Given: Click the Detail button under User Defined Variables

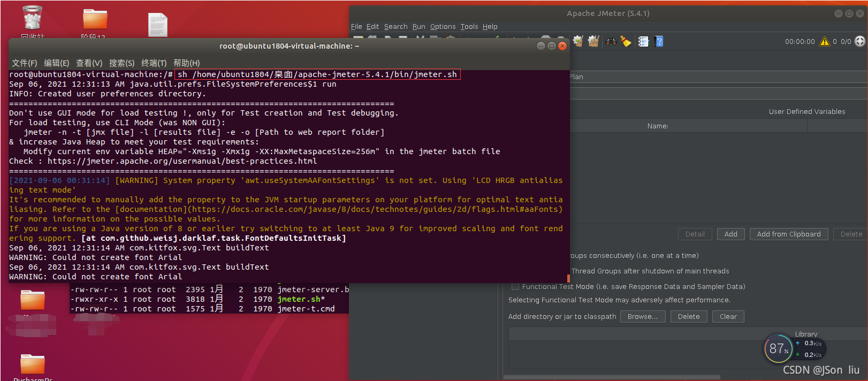Looking at the screenshot, I should tap(695, 234).
